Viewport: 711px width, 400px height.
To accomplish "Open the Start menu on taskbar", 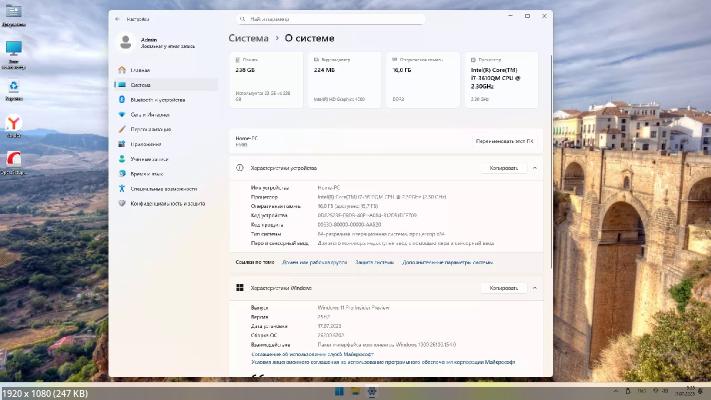I will click(339, 392).
